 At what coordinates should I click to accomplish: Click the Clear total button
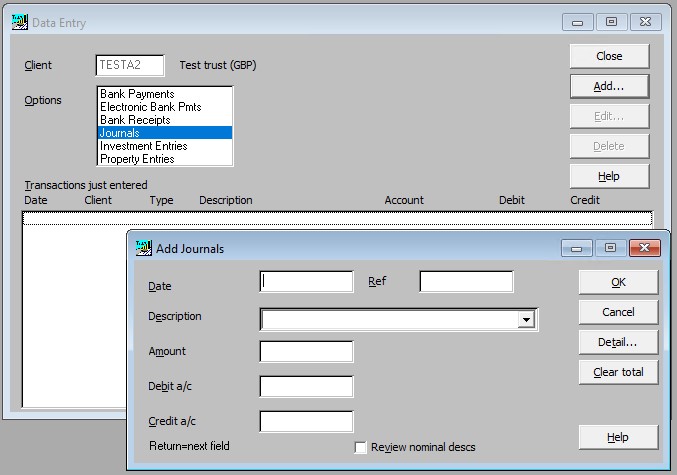(x=618, y=372)
